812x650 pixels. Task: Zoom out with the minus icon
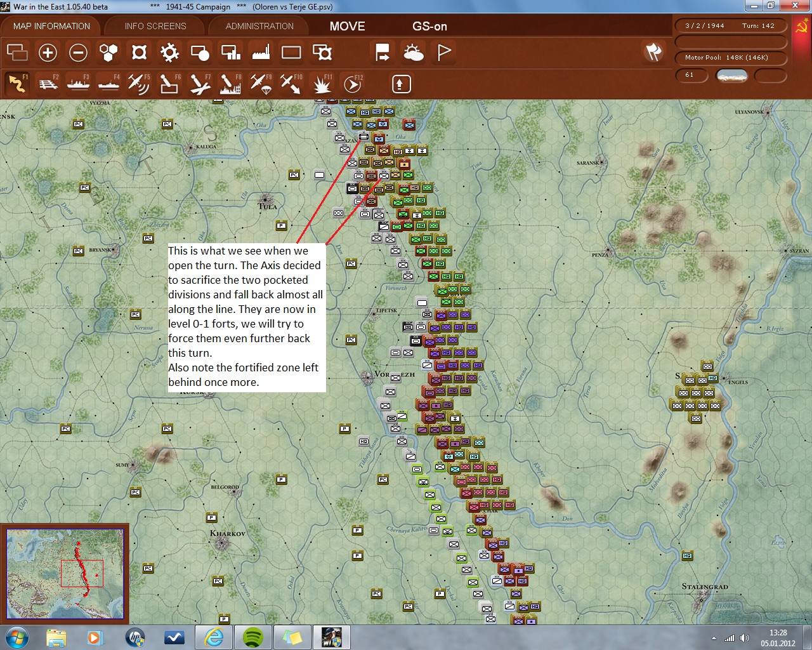click(78, 52)
